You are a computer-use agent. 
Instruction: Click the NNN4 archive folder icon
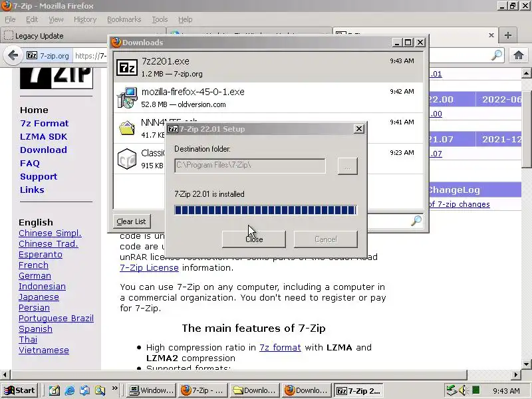127,128
